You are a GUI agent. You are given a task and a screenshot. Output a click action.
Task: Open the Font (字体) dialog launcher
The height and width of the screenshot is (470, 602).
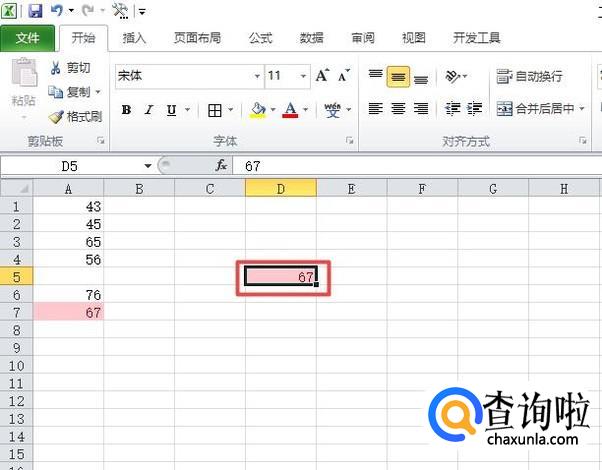[349, 141]
